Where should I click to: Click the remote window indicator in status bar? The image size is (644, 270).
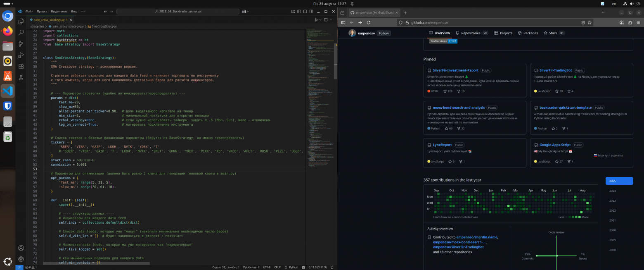pyautogui.click(x=19, y=268)
